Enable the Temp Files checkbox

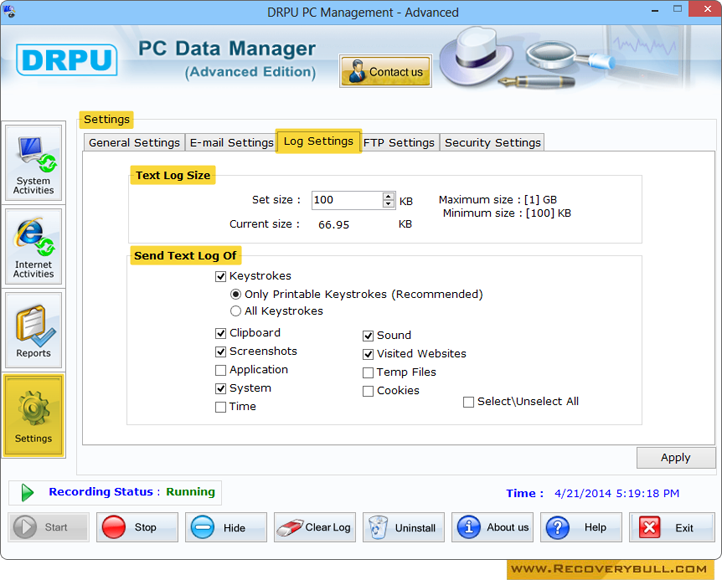pos(368,372)
